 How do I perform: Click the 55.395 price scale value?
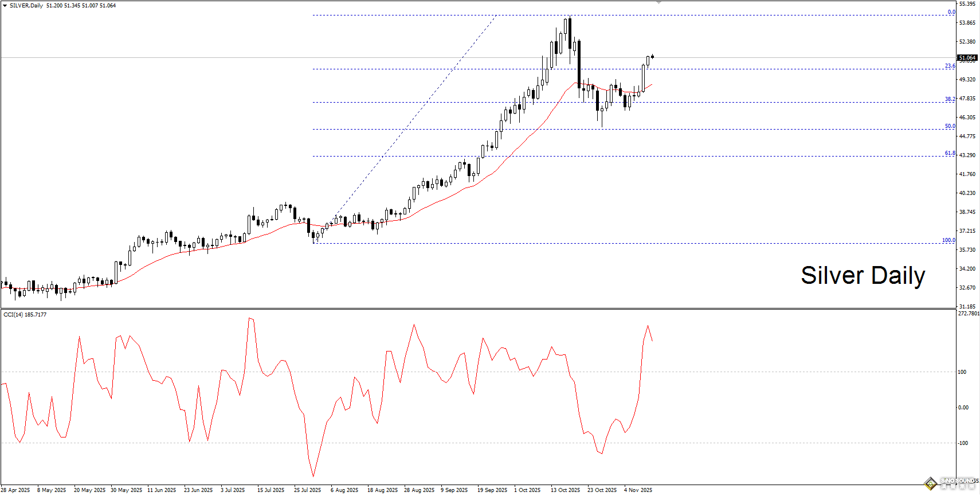[x=967, y=4]
